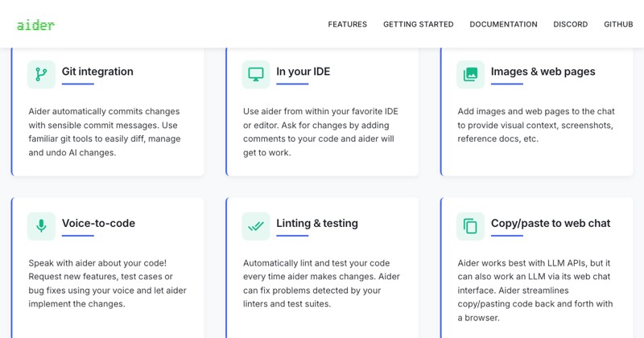Click the Linting & testing heading
This screenshot has width=644, height=338.
(317, 223)
